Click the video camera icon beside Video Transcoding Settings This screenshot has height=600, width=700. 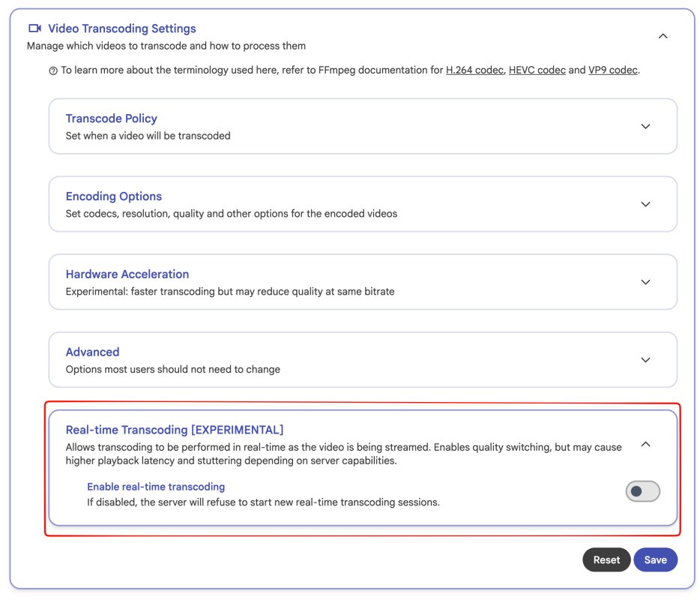[34, 28]
